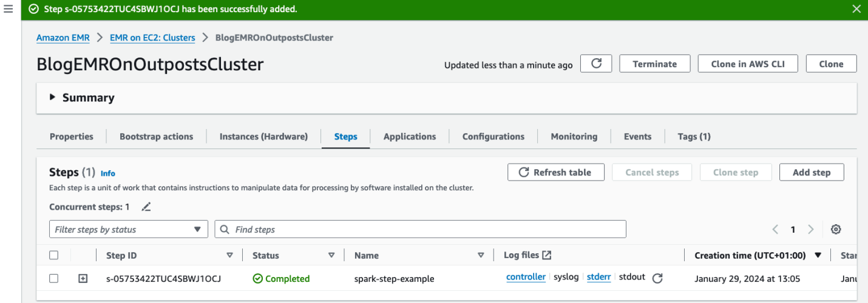Switch to the Bootstrap actions tab

[156, 136]
